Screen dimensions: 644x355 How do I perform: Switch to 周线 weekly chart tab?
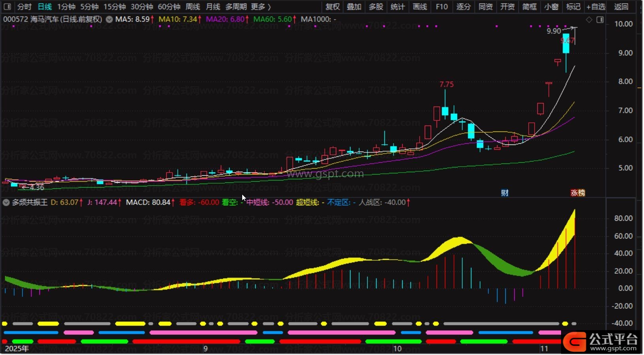pos(192,7)
